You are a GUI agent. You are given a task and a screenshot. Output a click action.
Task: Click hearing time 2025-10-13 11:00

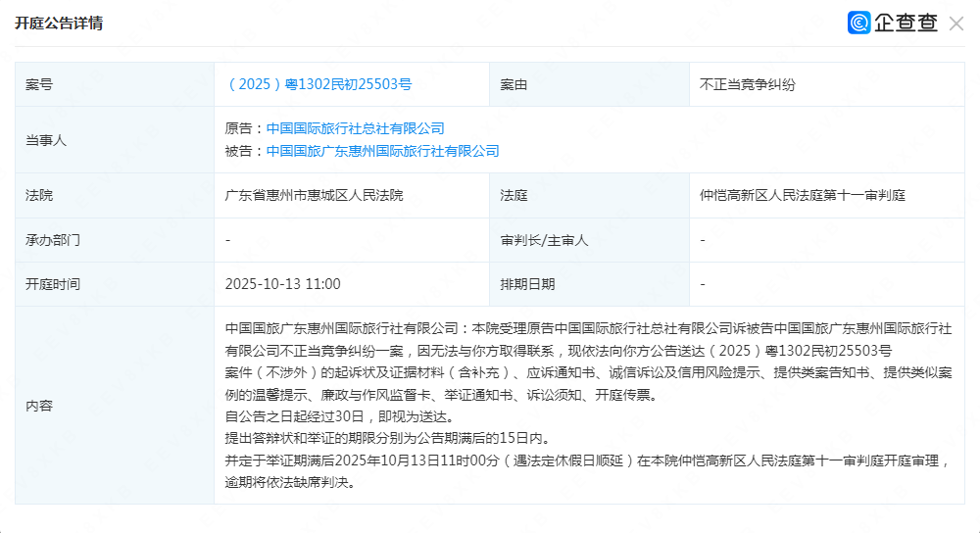click(x=282, y=284)
